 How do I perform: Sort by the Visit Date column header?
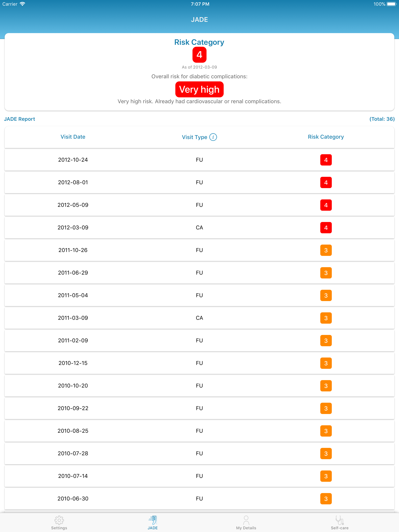(x=73, y=137)
